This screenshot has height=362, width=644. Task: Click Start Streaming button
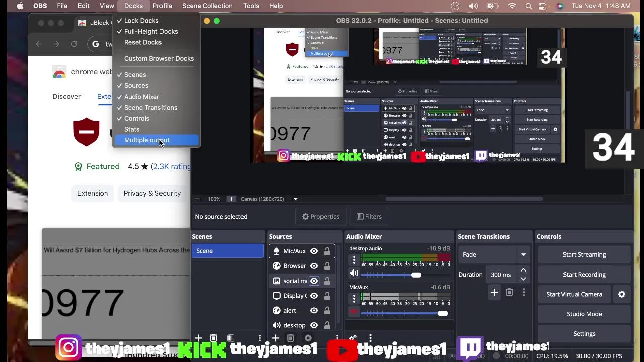point(584,255)
